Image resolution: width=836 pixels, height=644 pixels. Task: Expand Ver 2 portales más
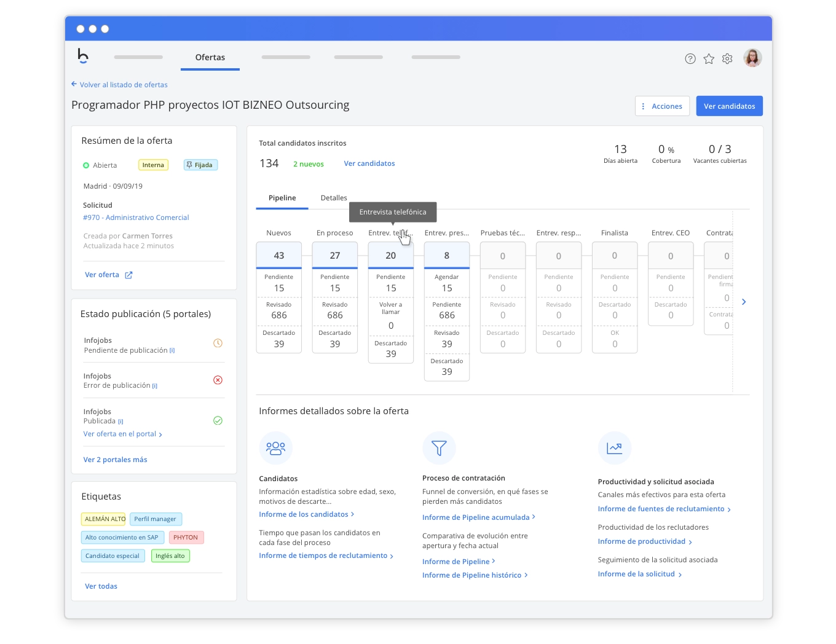point(115,460)
